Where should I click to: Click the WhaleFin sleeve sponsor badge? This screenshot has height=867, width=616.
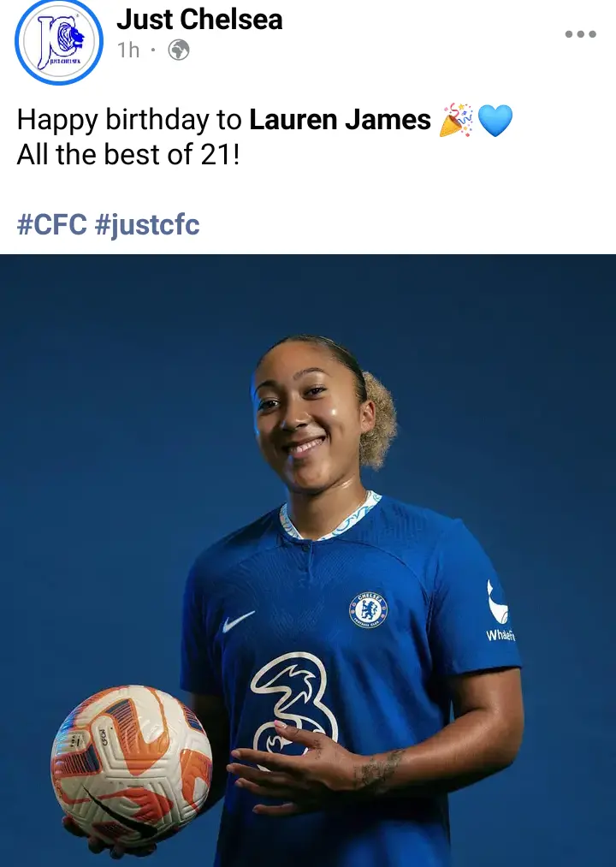pos(500,611)
